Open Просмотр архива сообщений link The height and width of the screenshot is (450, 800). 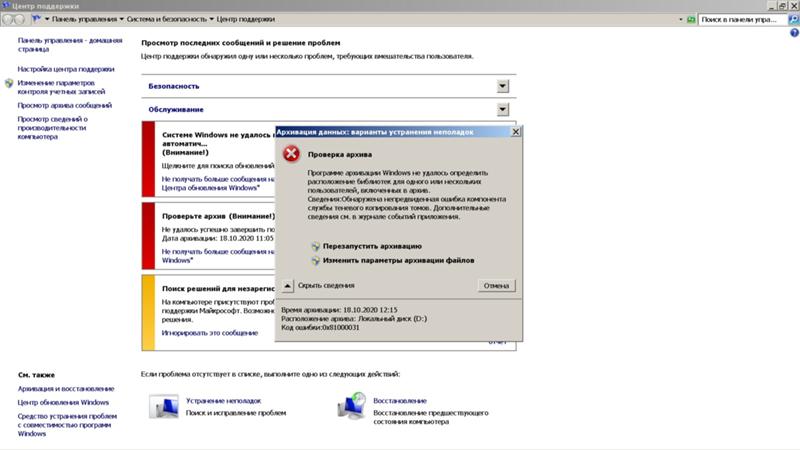64,105
